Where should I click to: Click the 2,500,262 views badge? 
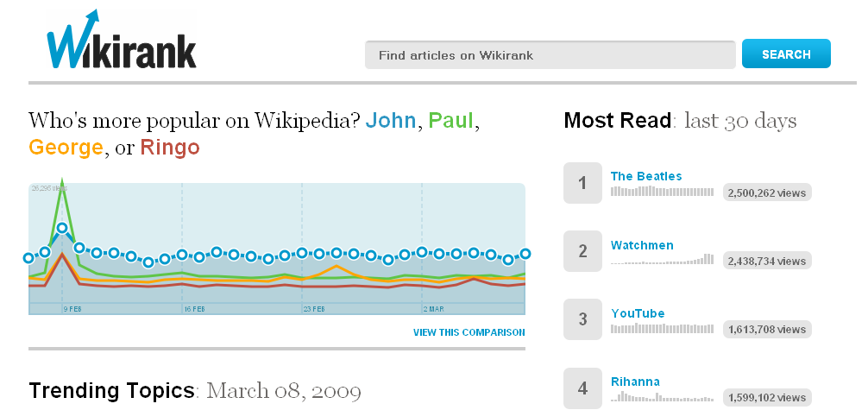pyautogui.click(x=767, y=193)
